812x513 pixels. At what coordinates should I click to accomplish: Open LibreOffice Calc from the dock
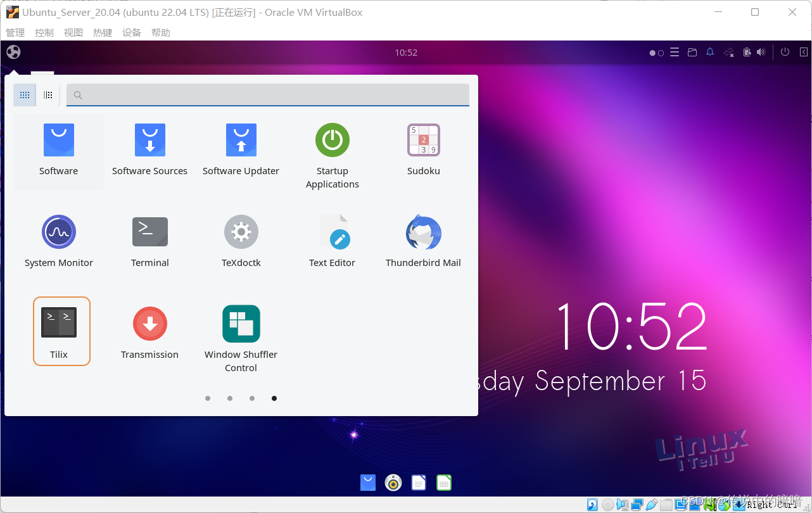pos(444,483)
